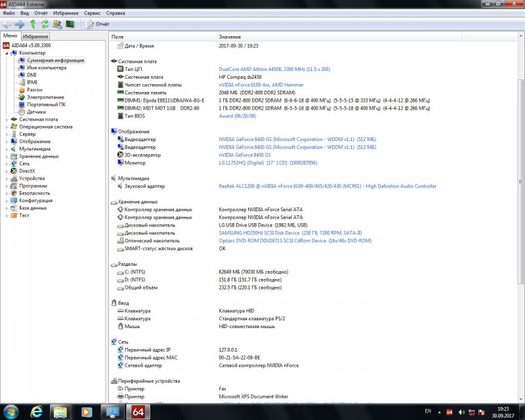Click the two-person users toolbar icon
Image resolution: width=525 pixels, height=420 pixels.
(x=57, y=24)
